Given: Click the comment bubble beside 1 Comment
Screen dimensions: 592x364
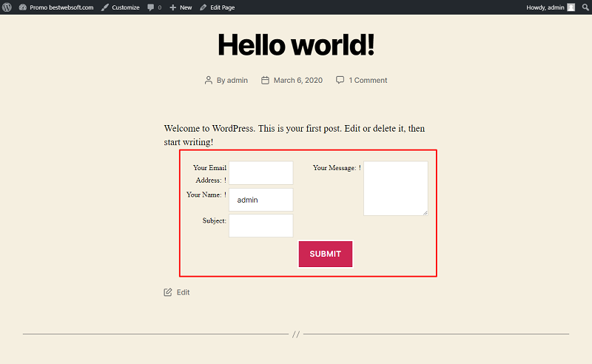Looking at the screenshot, I should (x=340, y=80).
